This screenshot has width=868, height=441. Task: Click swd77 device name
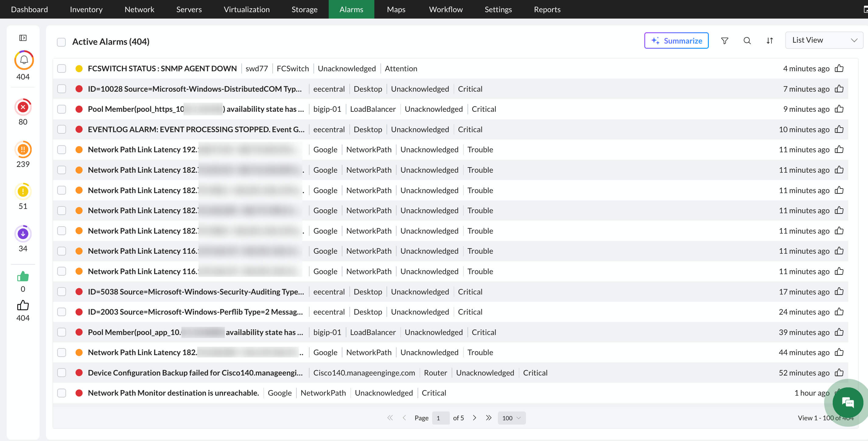[x=257, y=69]
